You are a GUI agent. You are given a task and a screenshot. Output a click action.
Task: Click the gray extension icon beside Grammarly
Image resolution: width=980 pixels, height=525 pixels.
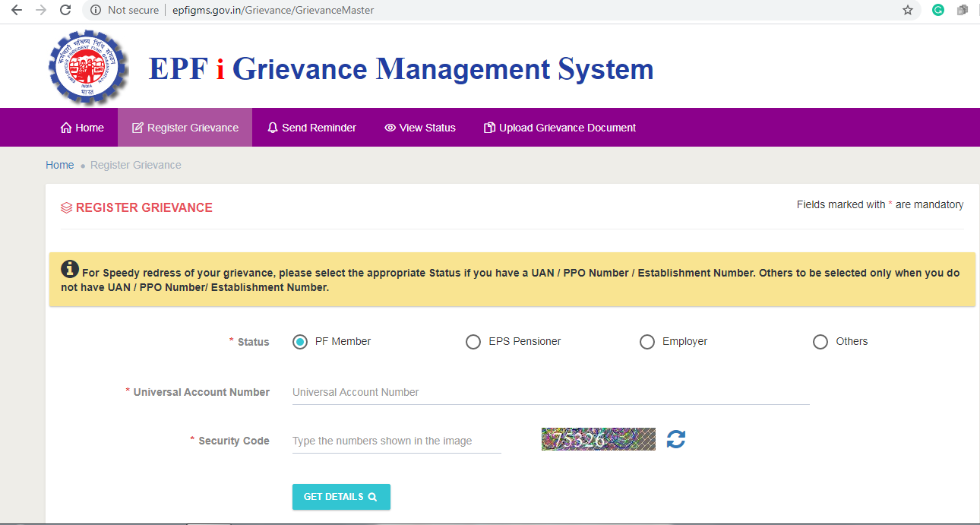point(963,10)
